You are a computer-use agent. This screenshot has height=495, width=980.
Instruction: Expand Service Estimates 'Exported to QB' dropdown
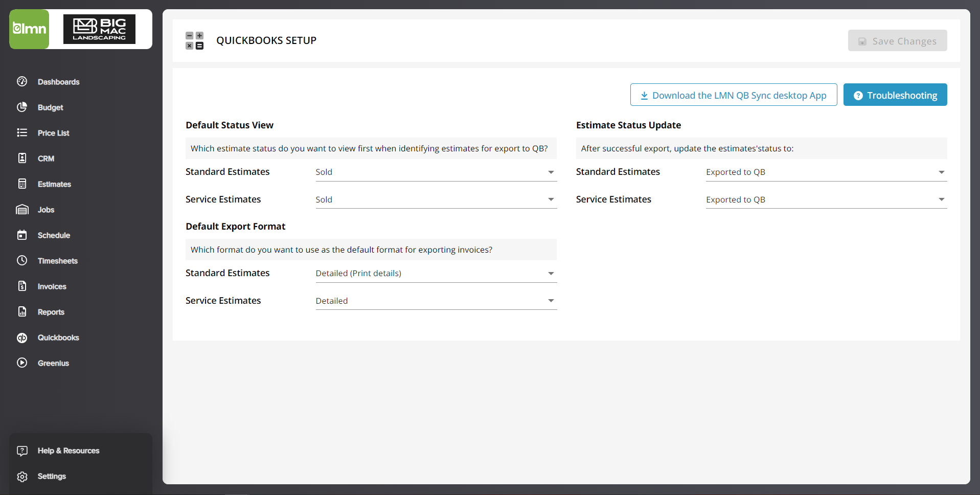pyautogui.click(x=826, y=199)
